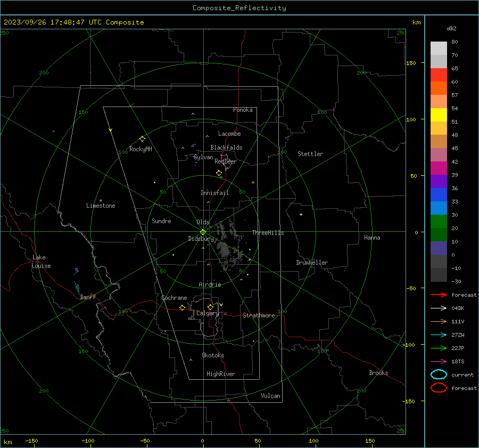
Task: Click the Lake Louise label
Action: [x=41, y=262]
